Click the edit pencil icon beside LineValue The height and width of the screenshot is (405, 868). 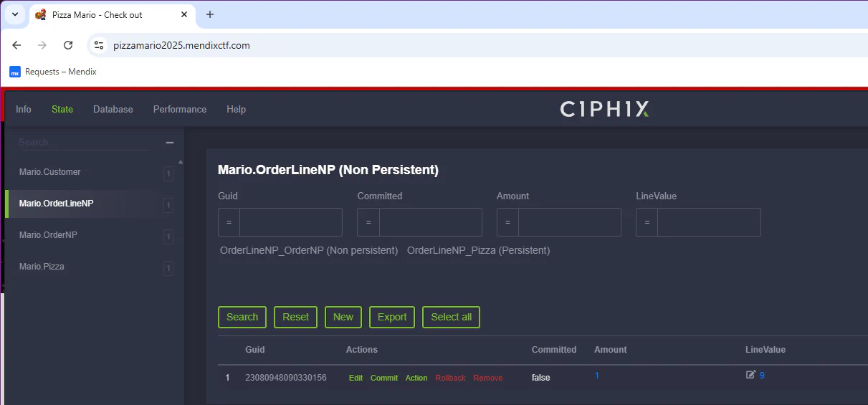coord(750,375)
